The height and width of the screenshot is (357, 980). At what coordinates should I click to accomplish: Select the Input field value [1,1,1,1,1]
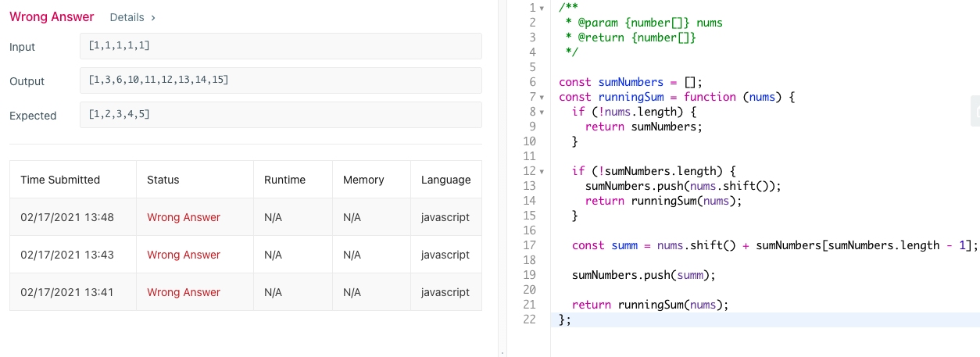click(281, 47)
